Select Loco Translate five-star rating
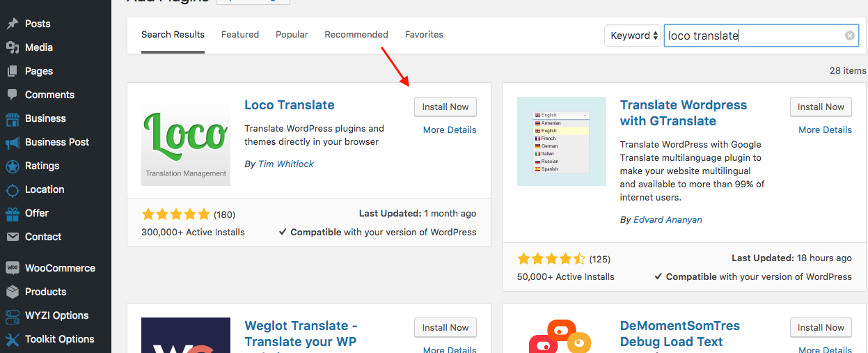The width and height of the screenshot is (868, 353). pyautogui.click(x=175, y=214)
